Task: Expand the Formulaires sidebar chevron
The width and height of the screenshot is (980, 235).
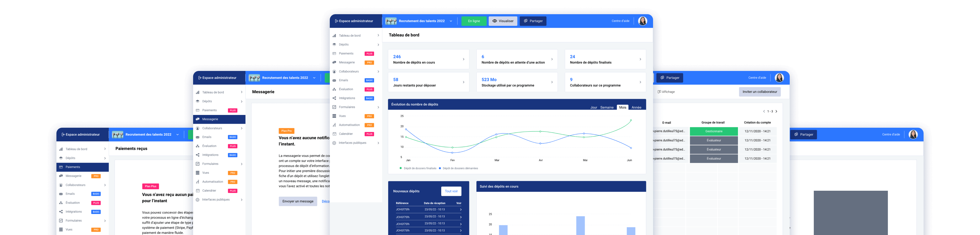Action: point(378,107)
